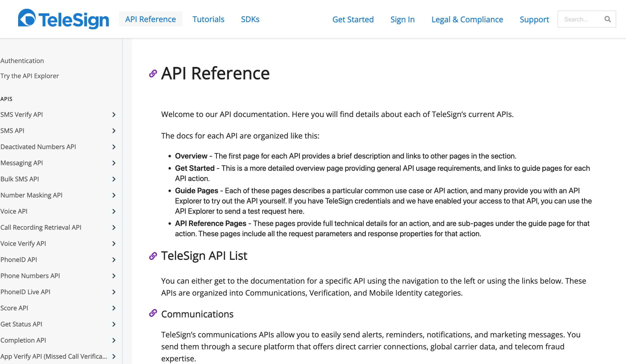Expand Phone Numbers API chevron

[x=114, y=276]
